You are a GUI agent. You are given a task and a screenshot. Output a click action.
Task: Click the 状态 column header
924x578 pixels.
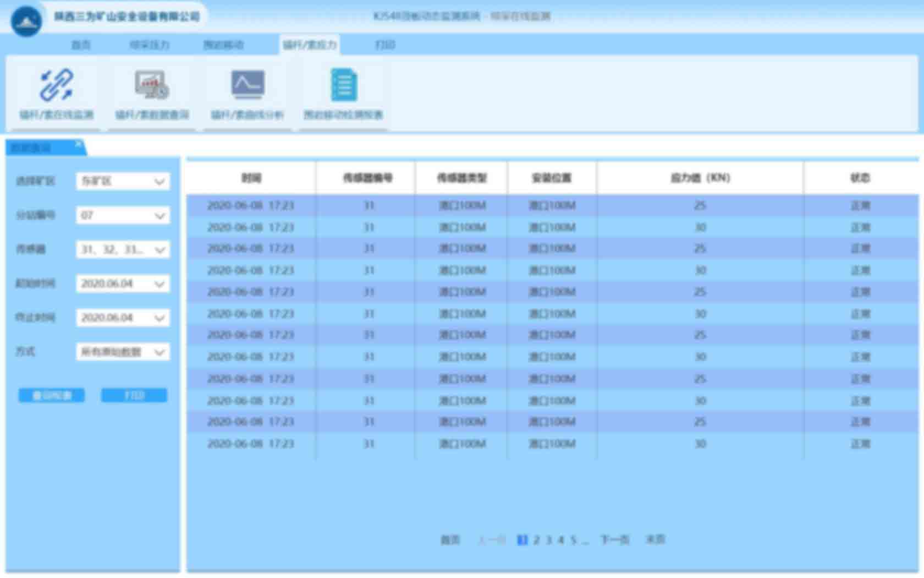[860, 178]
